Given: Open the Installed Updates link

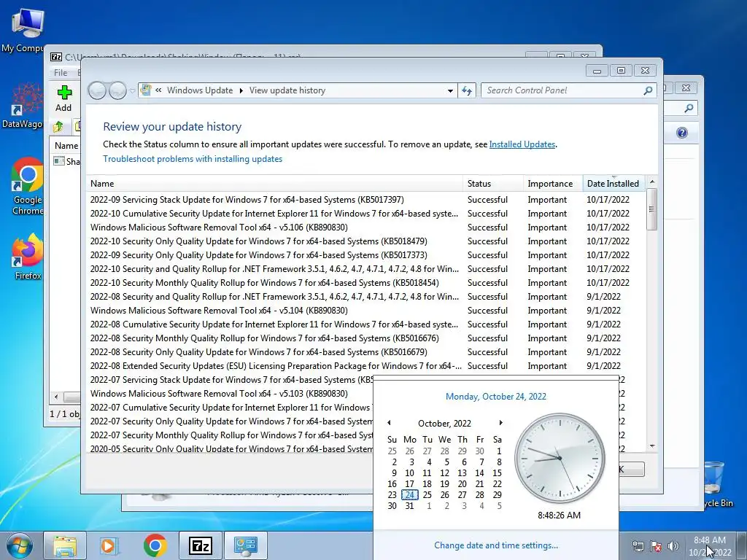Looking at the screenshot, I should [x=522, y=144].
